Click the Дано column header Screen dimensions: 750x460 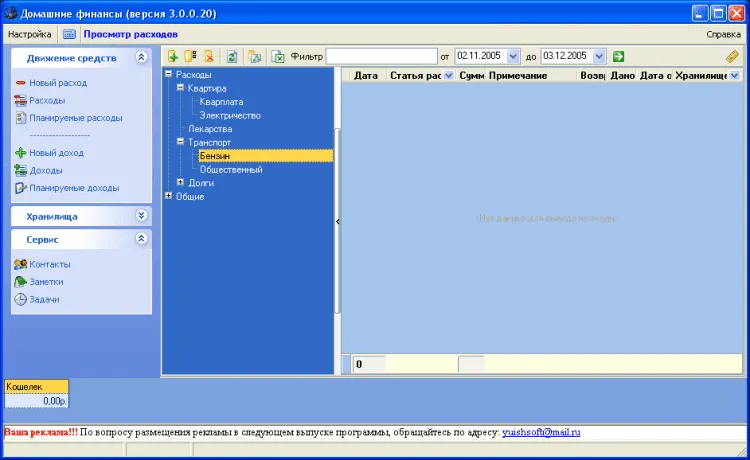point(622,76)
